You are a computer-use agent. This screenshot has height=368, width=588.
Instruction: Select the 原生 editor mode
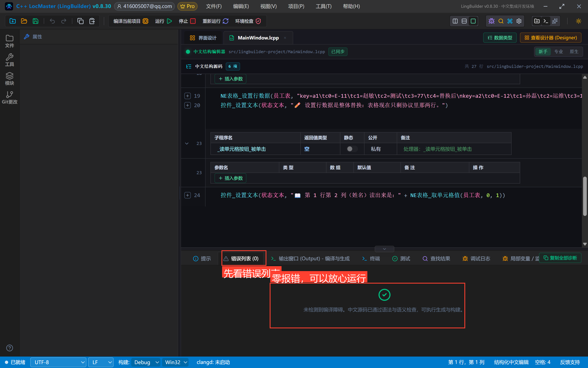(x=574, y=52)
